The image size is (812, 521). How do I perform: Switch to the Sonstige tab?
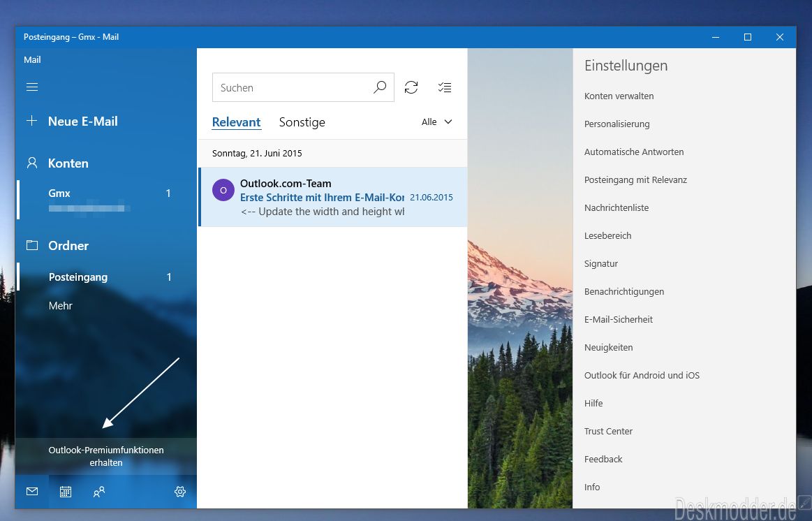(x=302, y=122)
